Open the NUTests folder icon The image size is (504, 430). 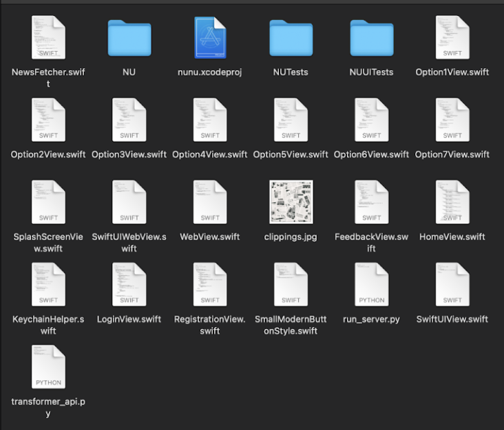tap(291, 39)
